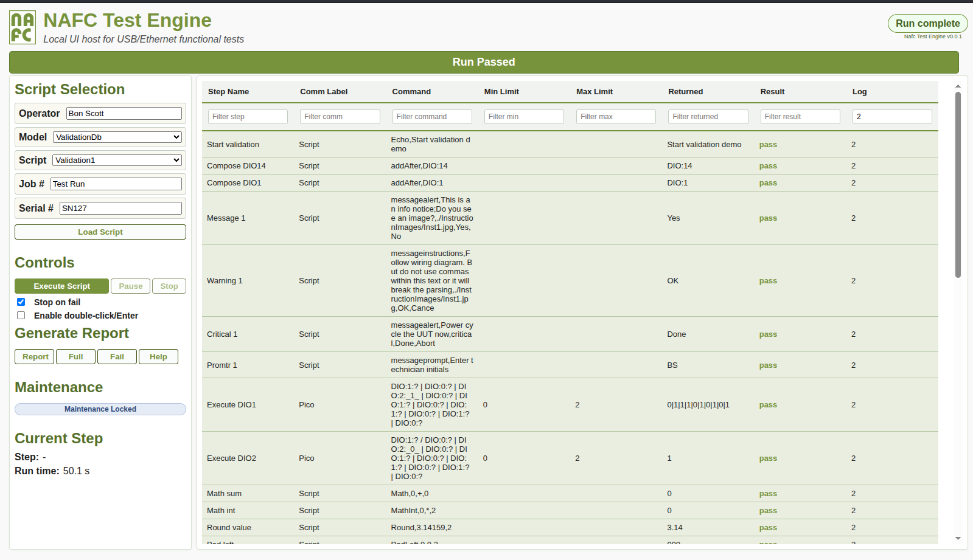This screenshot has height=560, width=973.
Task: Click the Step Name column header
Action: click(228, 92)
